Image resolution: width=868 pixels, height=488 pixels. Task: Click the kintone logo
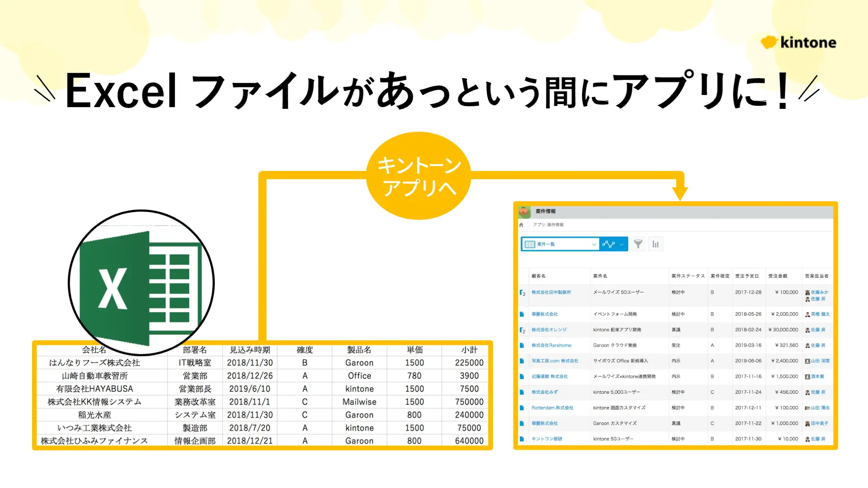[799, 42]
